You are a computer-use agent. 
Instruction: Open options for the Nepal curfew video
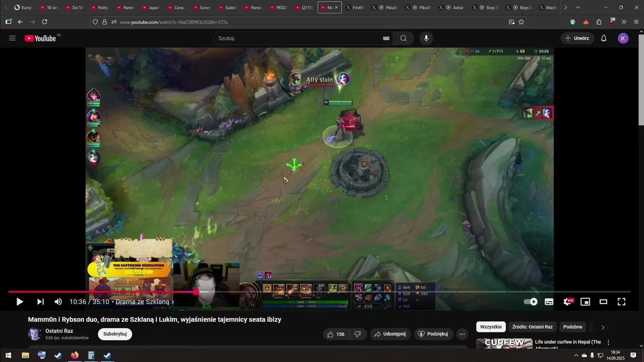pos(608,342)
